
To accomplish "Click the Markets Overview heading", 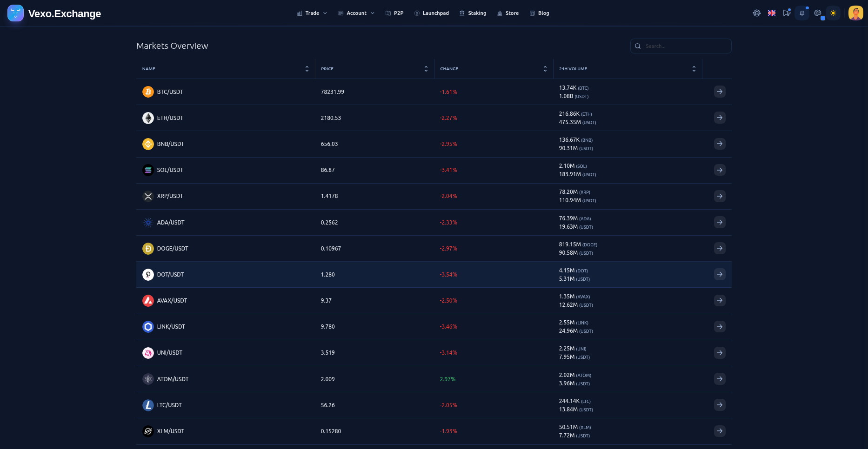I will pos(172,46).
